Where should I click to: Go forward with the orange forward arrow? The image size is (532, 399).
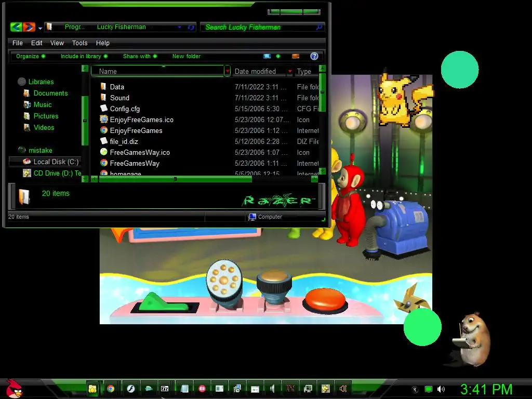pyautogui.click(x=29, y=27)
